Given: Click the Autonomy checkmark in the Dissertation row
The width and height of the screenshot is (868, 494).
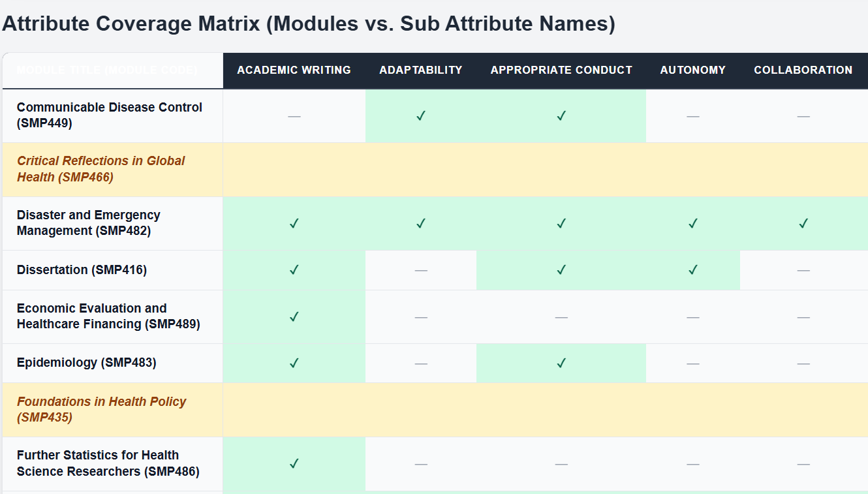Looking at the screenshot, I should point(693,270).
